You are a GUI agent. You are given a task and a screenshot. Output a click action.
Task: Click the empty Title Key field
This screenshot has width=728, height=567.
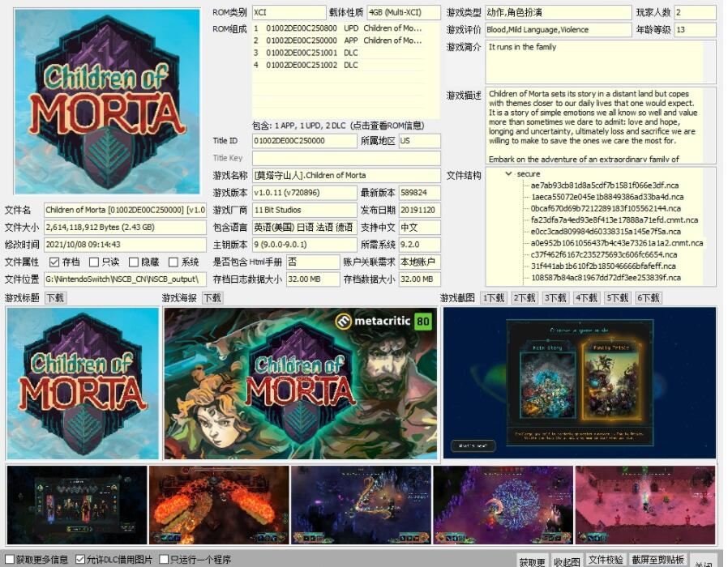346,158
